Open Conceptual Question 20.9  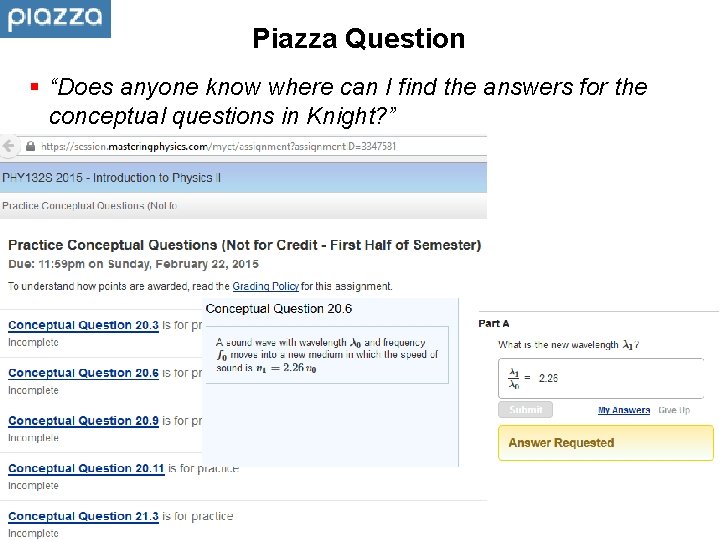coord(83,421)
